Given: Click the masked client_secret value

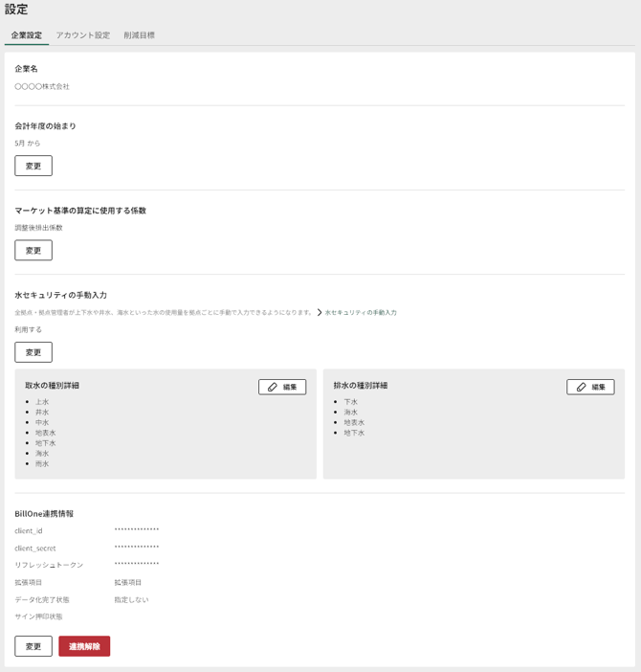Looking at the screenshot, I should point(137,548).
